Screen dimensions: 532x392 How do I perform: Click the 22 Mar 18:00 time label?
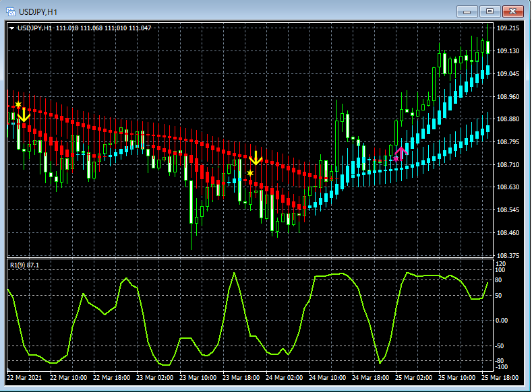[x=112, y=377]
